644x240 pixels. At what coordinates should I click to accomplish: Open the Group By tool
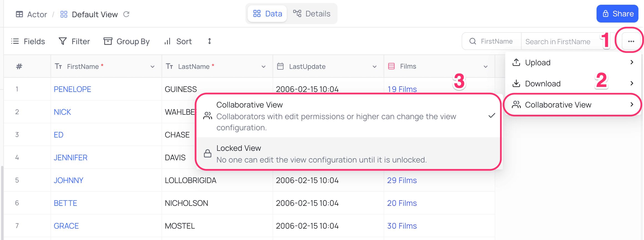pos(127,41)
